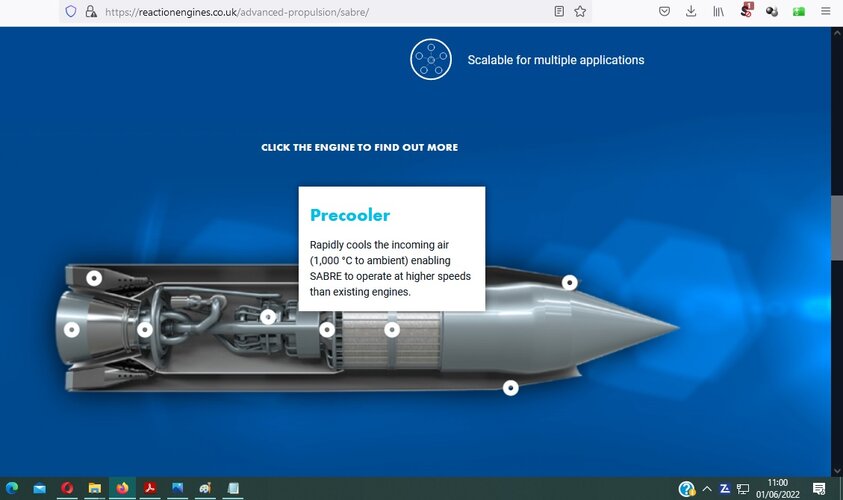
Task: Open the clock showing 11:00 01/06/2022
Action: 777,488
